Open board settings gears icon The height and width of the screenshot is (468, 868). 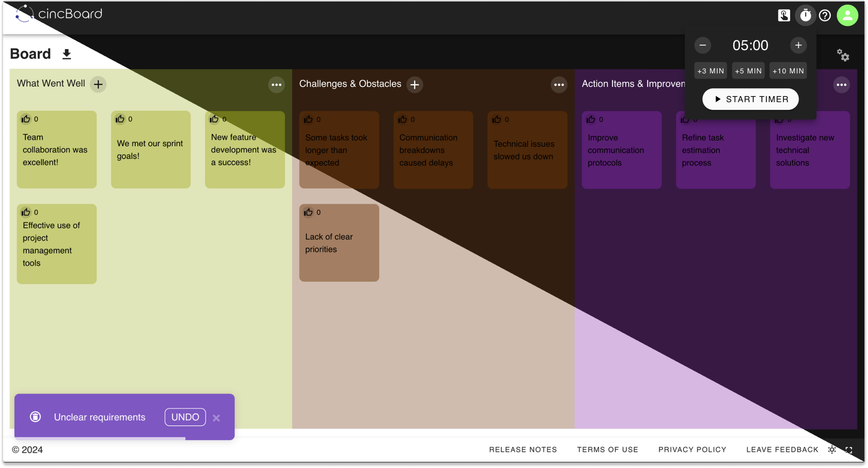pyautogui.click(x=843, y=55)
